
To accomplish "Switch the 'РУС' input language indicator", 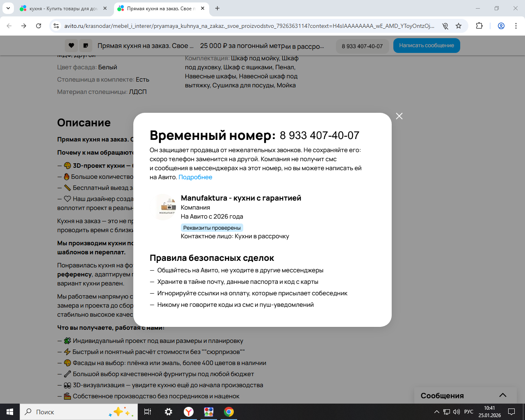I will pos(469,412).
